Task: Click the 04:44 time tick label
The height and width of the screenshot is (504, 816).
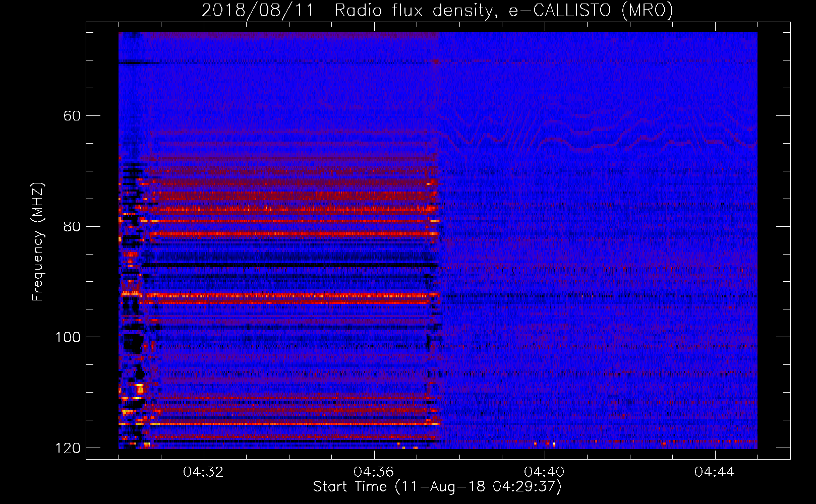Action: (x=715, y=472)
